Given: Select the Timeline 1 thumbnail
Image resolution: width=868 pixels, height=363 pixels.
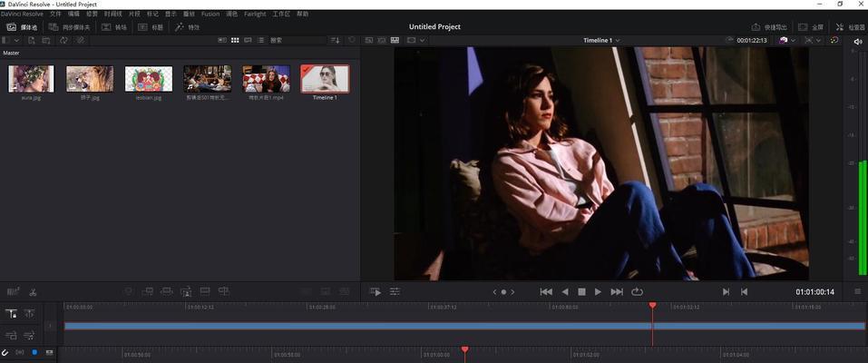Looking at the screenshot, I should [x=325, y=79].
